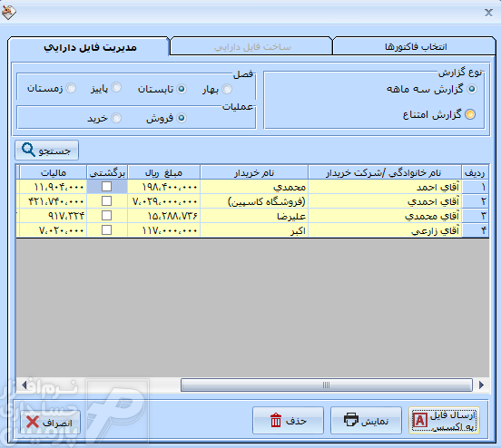Click the علیرضا buyer cell
The height and width of the screenshot is (448, 501).
tap(254, 216)
